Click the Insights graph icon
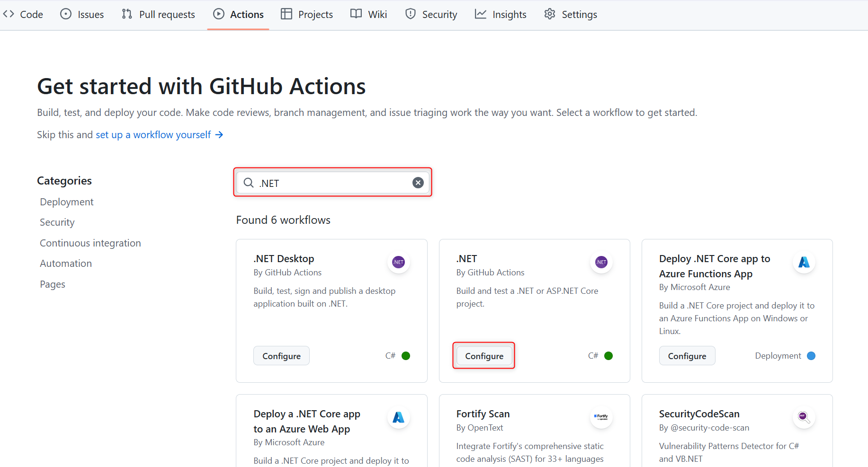 [480, 14]
